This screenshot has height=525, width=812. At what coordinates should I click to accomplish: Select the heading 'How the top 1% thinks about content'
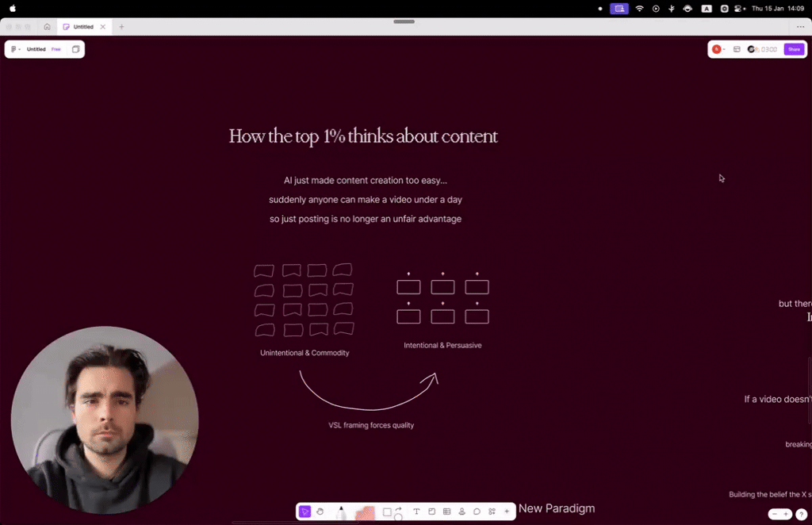[363, 136]
